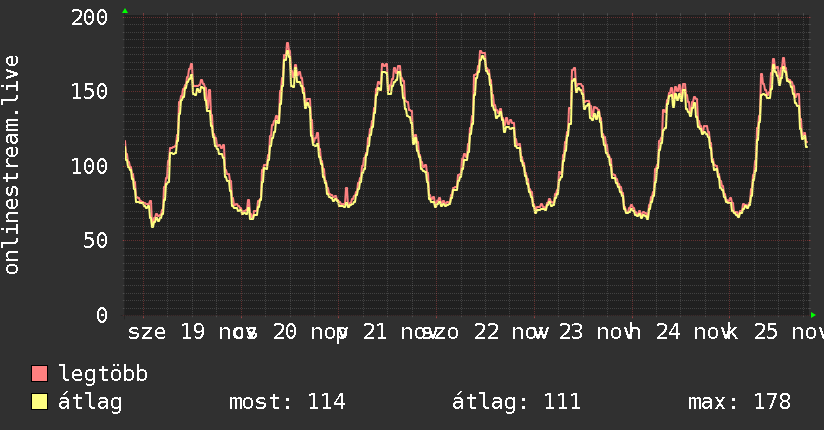Screen dimensions: 824x430
Task: Click the 'most: 114' value
Action: point(287,402)
